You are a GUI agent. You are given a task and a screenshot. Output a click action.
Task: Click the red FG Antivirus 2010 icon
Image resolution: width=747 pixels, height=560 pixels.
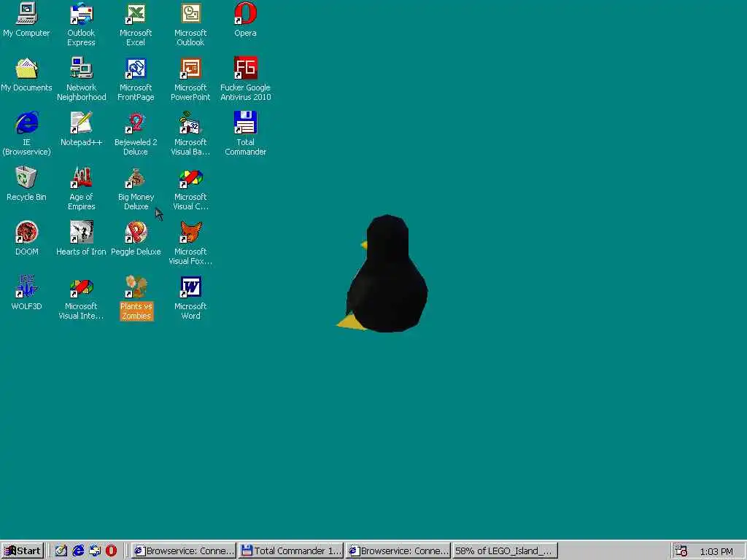tap(245, 69)
